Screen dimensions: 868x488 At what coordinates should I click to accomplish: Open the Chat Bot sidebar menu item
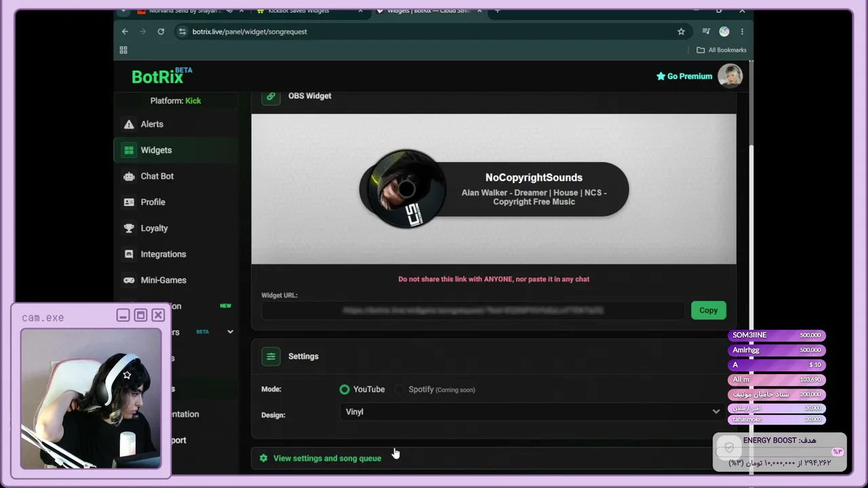click(x=176, y=176)
